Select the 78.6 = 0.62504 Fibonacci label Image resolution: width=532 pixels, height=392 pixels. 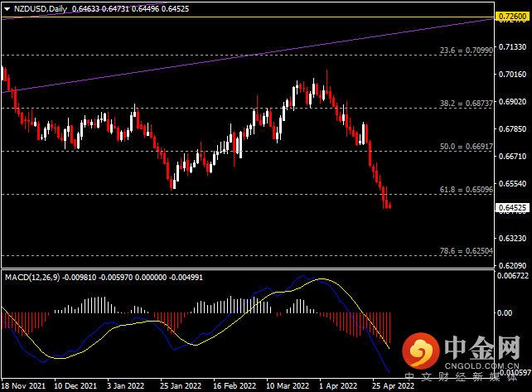467,251
